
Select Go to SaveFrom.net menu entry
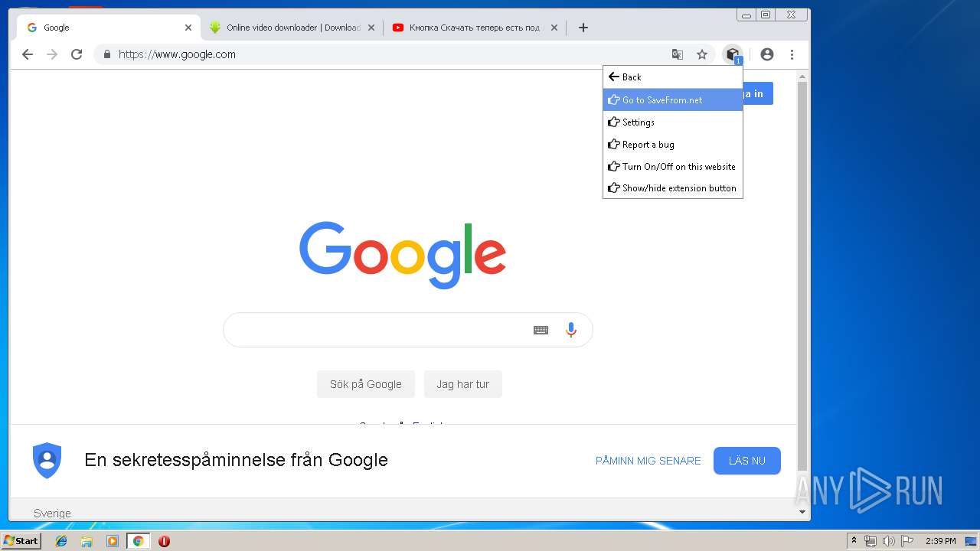click(x=673, y=99)
